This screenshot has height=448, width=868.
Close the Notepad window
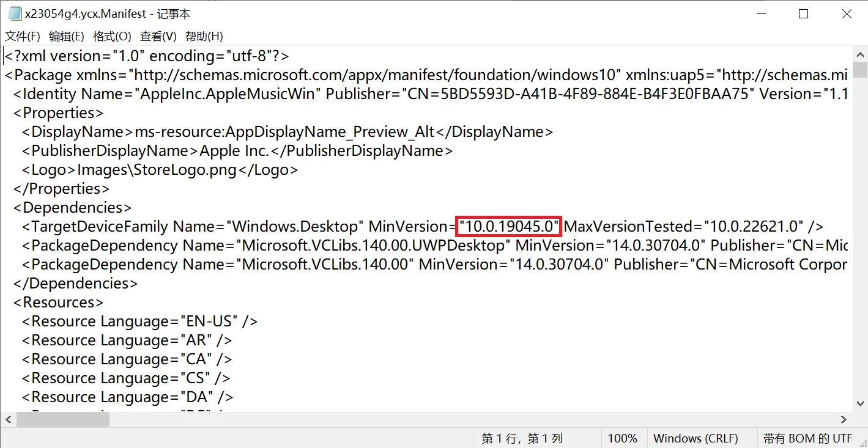(847, 14)
